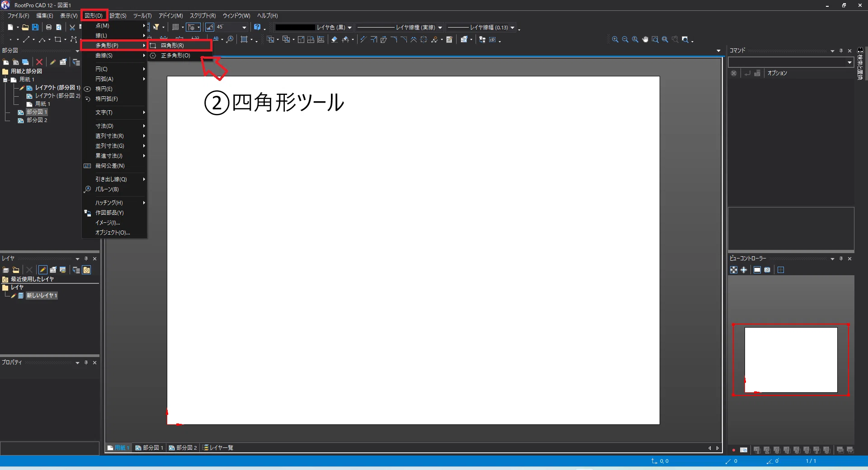Toggle pencil edit mode in Layer panel
Screen dimensions: 868x470
pyautogui.click(x=43, y=270)
